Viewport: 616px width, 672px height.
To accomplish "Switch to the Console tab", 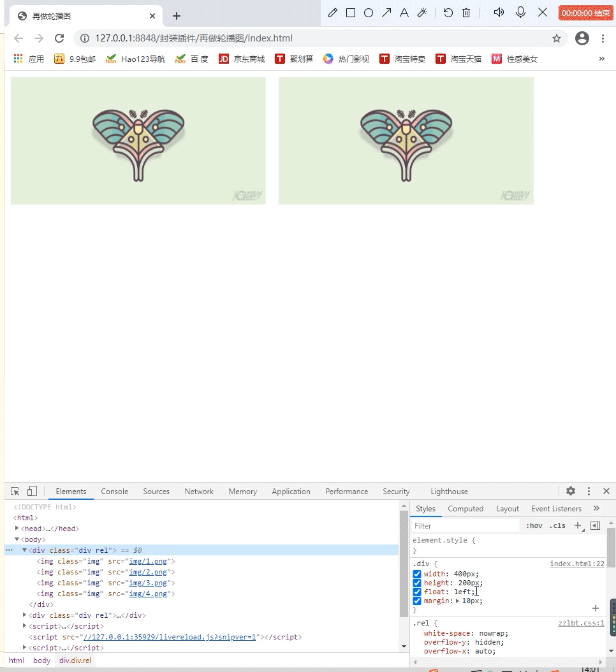I will click(114, 492).
